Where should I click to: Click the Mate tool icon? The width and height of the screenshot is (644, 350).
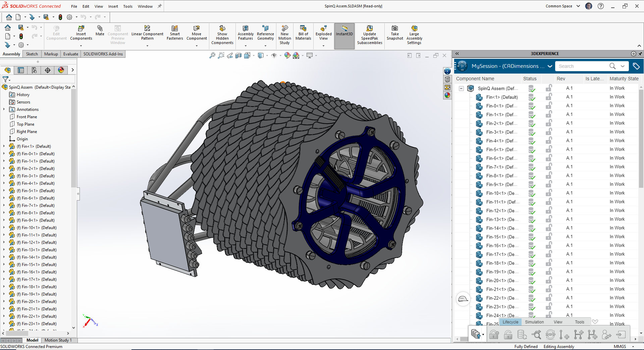coord(100,29)
